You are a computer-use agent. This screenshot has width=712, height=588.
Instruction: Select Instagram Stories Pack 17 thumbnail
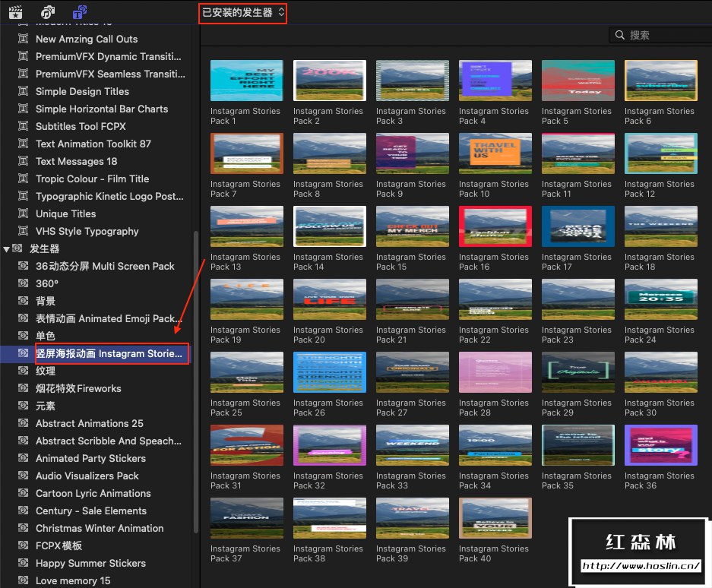click(x=578, y=226)
